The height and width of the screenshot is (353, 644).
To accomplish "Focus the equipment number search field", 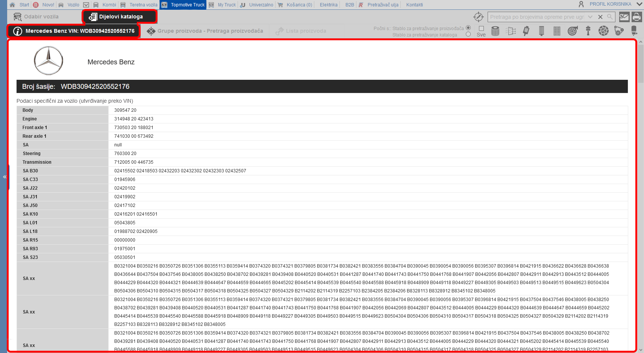I will click(537, 17).
